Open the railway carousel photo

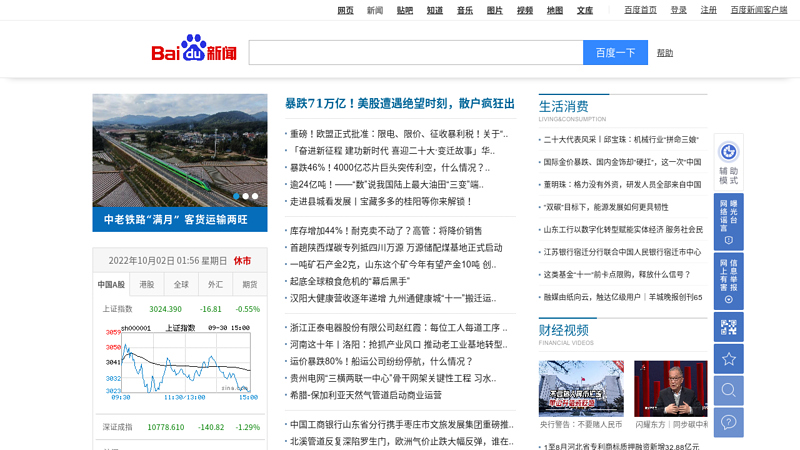pyautogui.click(x=180, y=150)
